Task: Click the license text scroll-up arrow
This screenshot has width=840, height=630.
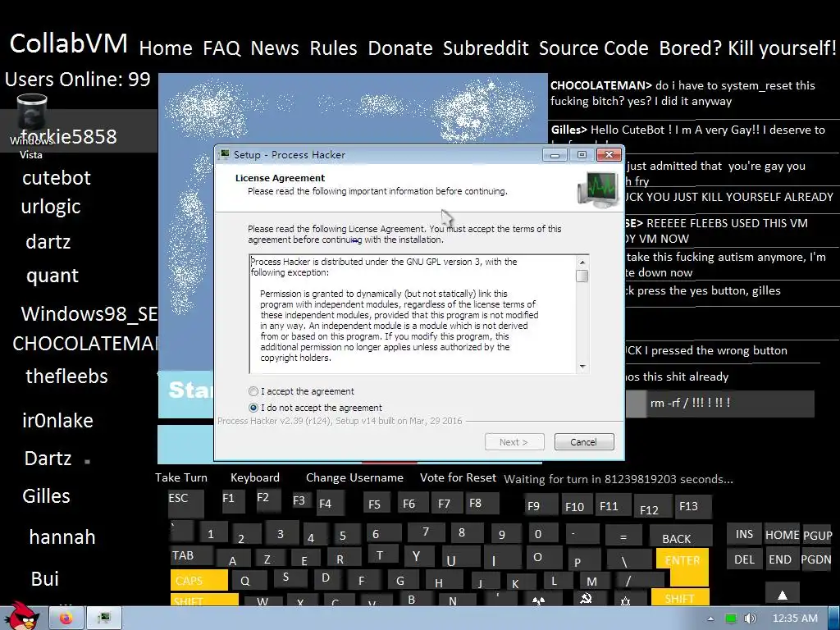Action: pos(582,262)
